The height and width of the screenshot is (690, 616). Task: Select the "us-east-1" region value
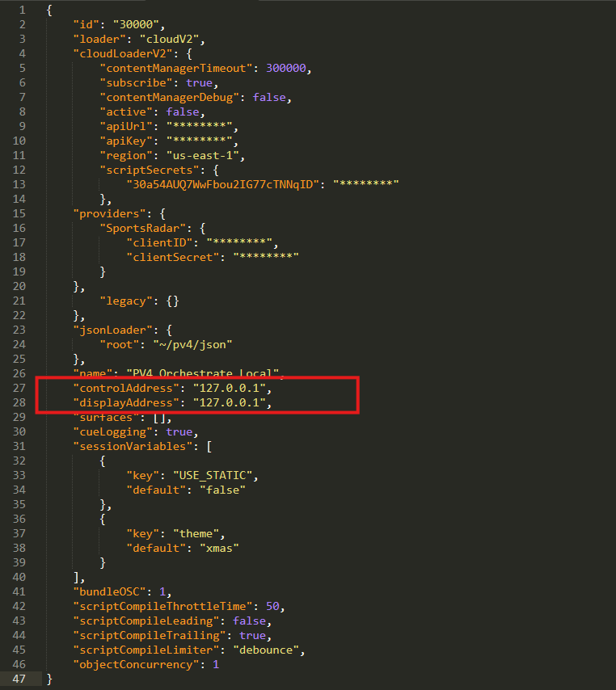(x=203, y=155)
